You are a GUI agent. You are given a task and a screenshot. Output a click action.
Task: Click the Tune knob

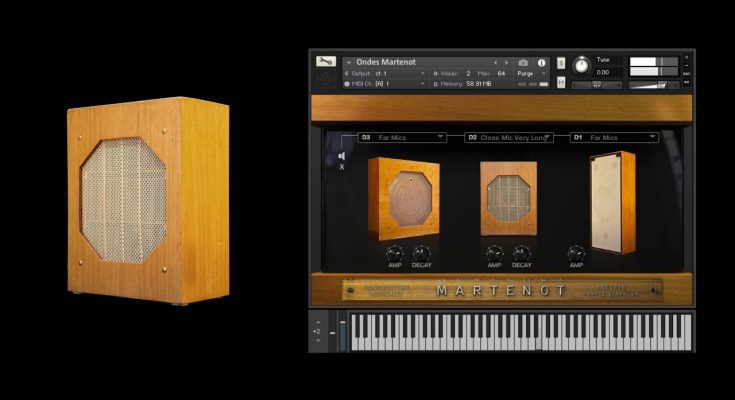click(x=581, y=66)
